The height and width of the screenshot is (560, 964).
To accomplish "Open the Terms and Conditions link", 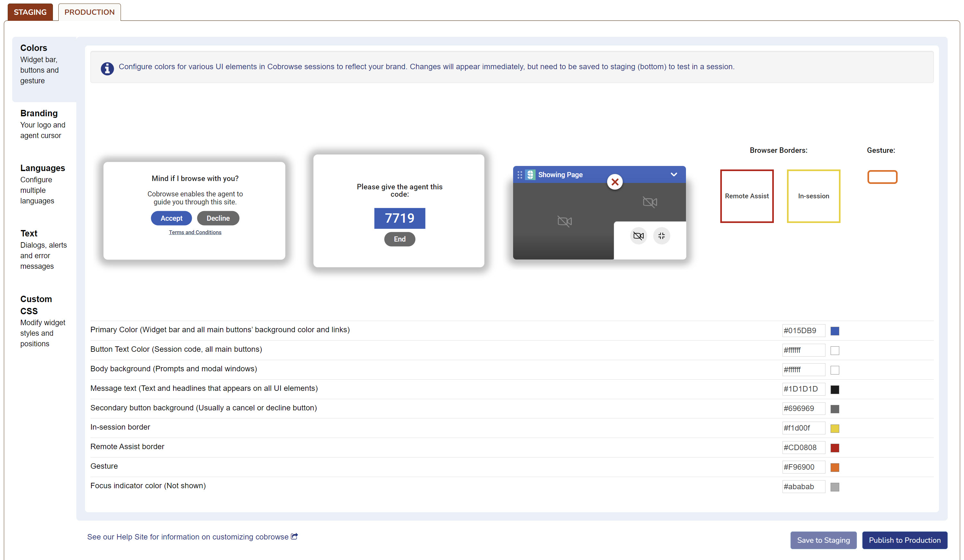I will (x=195, y=232).
